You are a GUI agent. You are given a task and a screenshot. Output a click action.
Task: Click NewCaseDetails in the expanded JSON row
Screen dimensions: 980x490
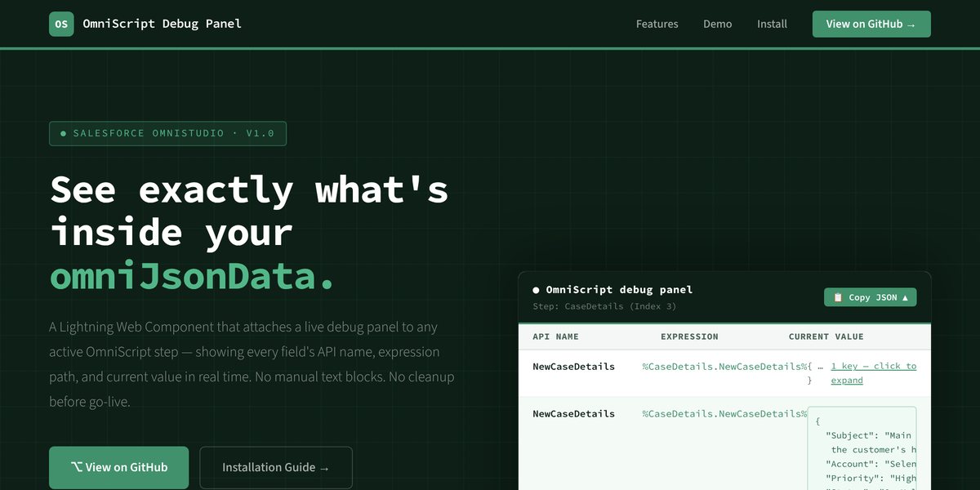pyautogui.click(x=573, y=414)
